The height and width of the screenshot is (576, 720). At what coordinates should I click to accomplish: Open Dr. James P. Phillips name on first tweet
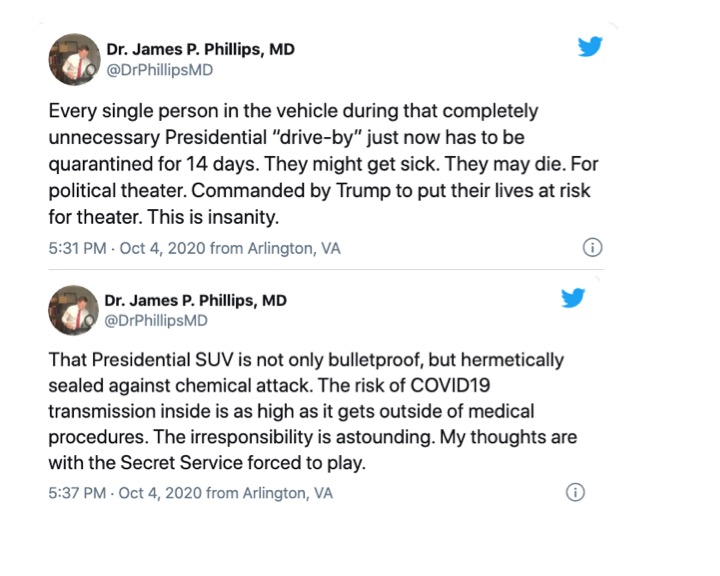tap(200, 50)
